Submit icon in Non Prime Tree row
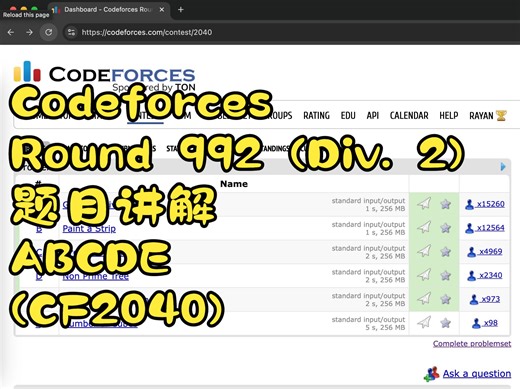The image size is (520, 389). tap(424, 274)
